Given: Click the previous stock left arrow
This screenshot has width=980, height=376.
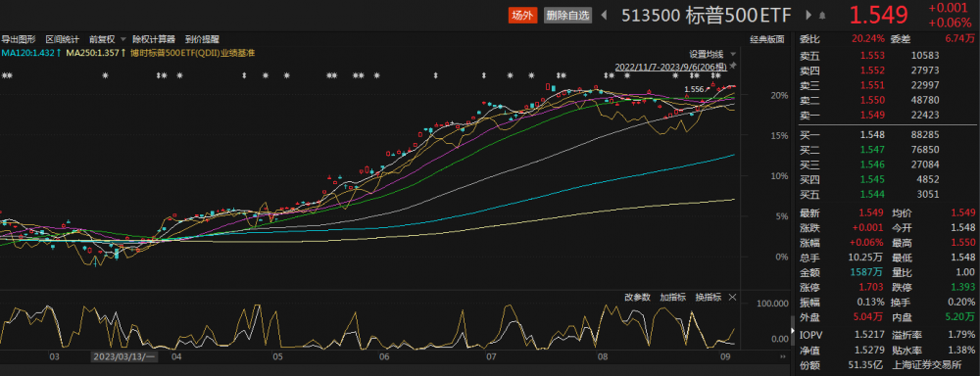Looking at the screenshot, I should pyautogui.click(x=604, y=16).
